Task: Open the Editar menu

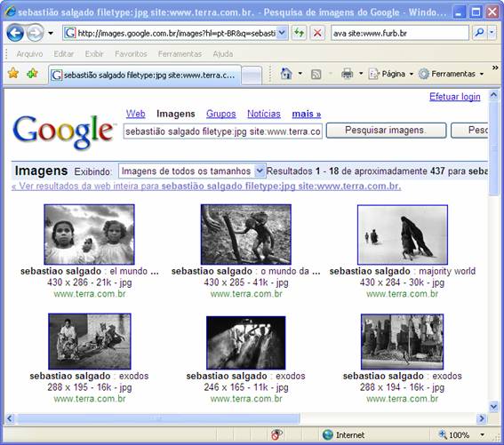Action: click(x=64, y=54)
